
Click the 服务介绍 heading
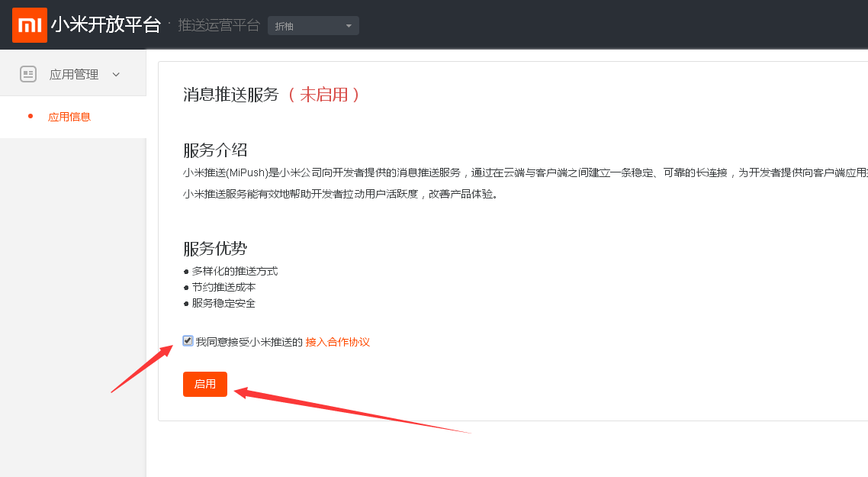point(215,150)
